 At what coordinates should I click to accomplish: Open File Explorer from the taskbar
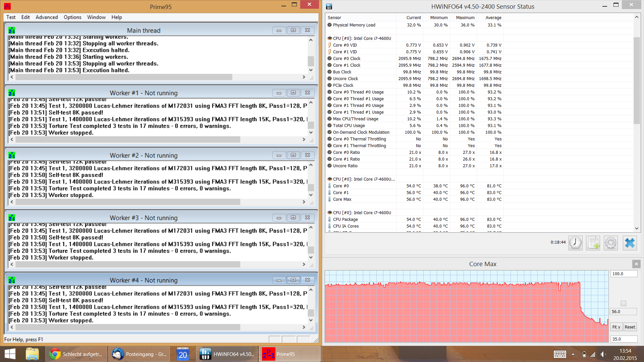tap(33, 354)
